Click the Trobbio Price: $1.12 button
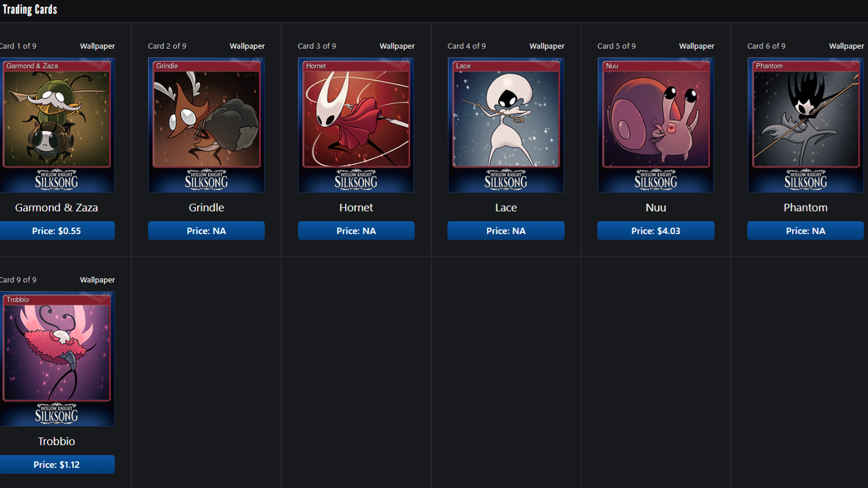The width and height of the screenshot is (868, 488). tap(56, 464)
